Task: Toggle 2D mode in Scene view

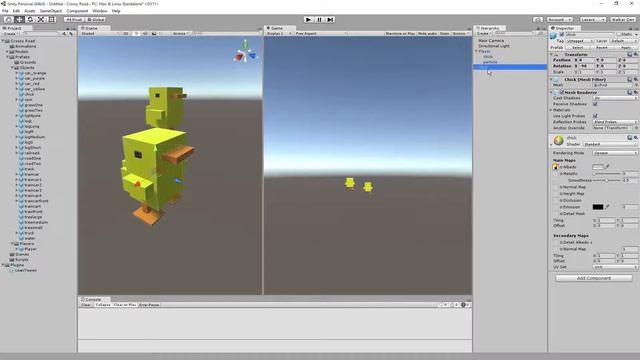Action: 126,33
